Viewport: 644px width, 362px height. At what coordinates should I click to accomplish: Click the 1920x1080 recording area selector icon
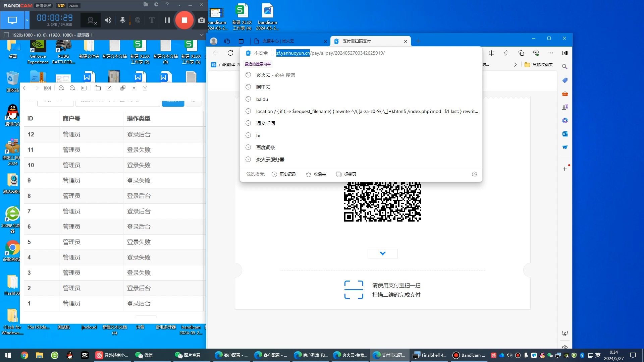[x=6, y=35]
